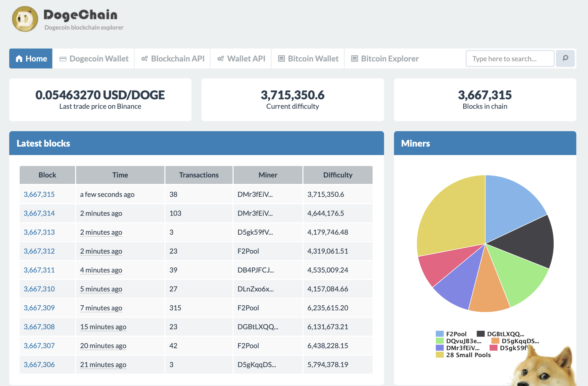Open block 3,667,312
Image resolution: width=588 pixels, height=386 pixels.
pos(39,251)
